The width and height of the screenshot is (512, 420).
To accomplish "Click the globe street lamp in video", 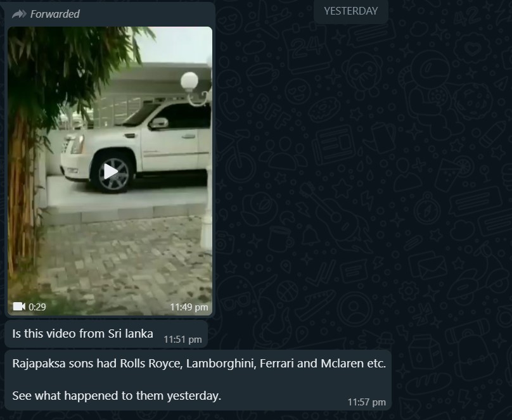I will (x=189, y=82).
